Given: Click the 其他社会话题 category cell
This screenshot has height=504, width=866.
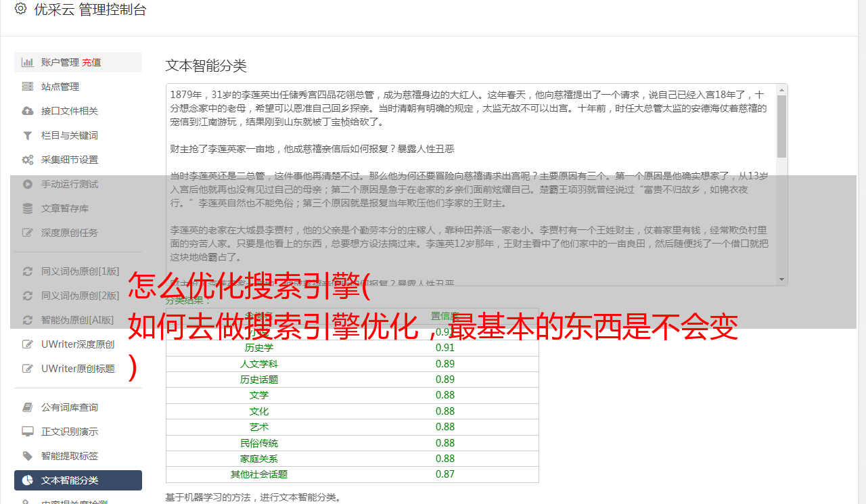Looking at the screenshot, I should point(259,474).
